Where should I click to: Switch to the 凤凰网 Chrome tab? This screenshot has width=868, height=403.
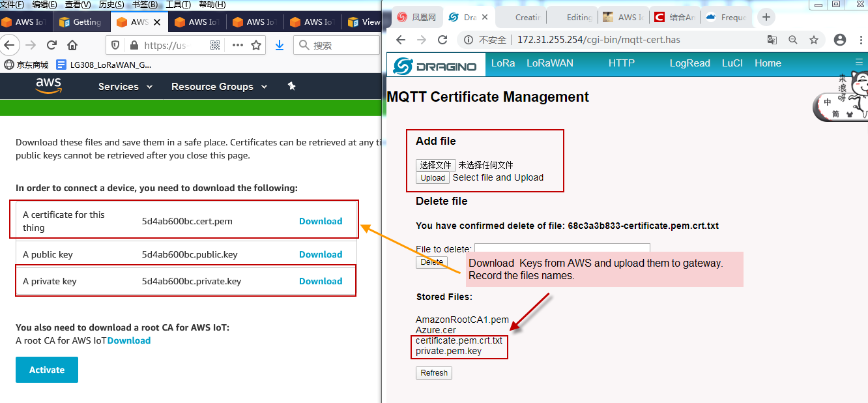pos(416,17)
